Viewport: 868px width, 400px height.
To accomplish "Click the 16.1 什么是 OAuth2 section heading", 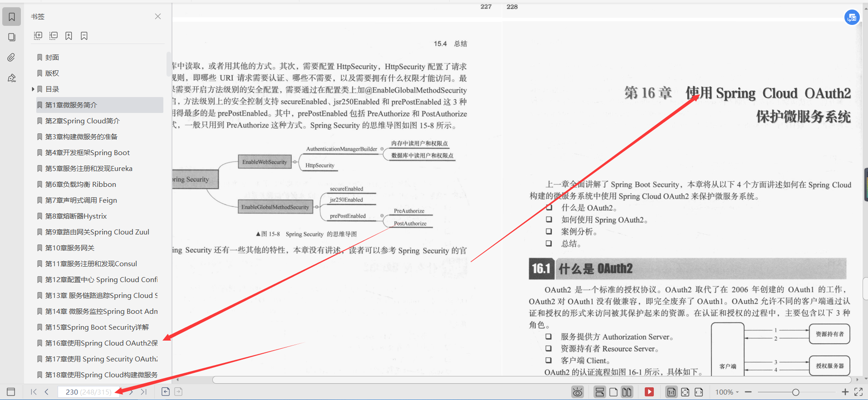I will pyautogui.click(x=687, y=269).
